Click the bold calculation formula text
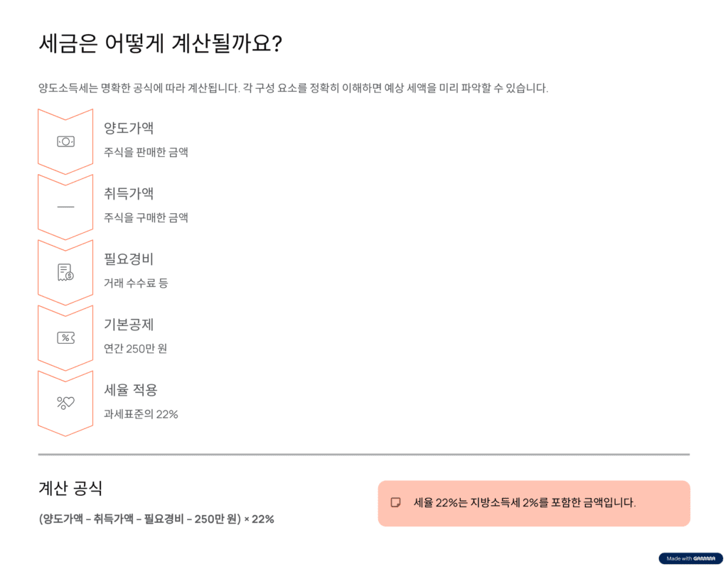Image resolution: width=728 pixels, height=569 pixels. 156,519
